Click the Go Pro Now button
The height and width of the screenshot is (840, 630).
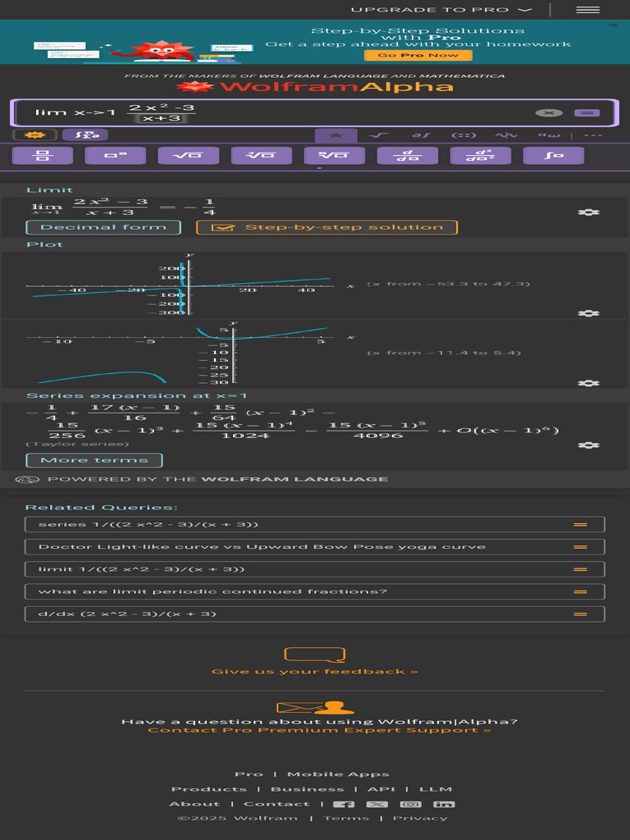pos(418,55)
